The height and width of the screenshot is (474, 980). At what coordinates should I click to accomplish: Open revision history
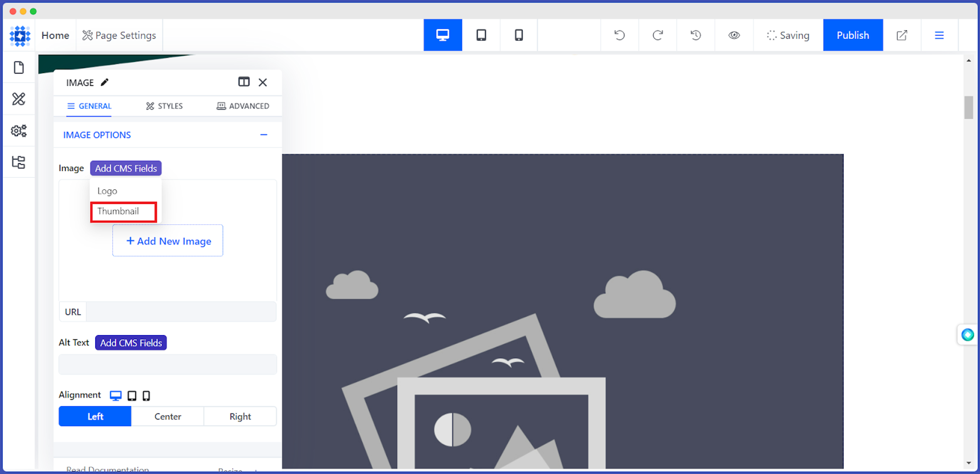click(696, 35)
